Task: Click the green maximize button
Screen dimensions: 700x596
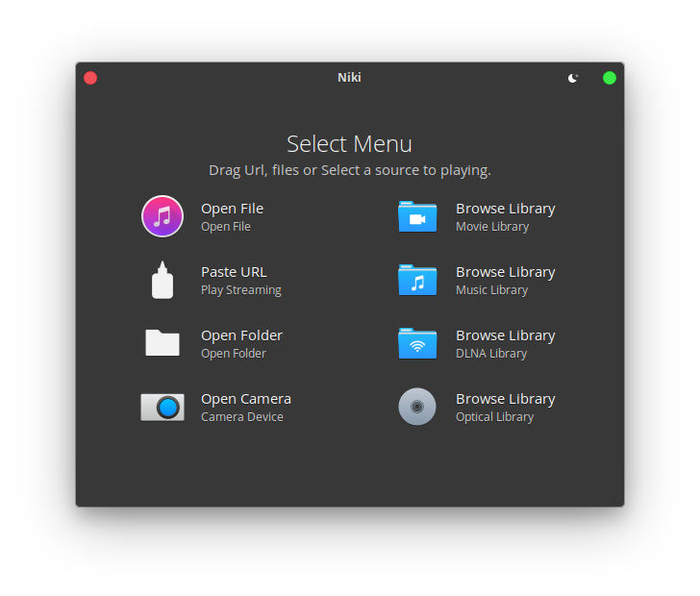Action: [610, 78]
